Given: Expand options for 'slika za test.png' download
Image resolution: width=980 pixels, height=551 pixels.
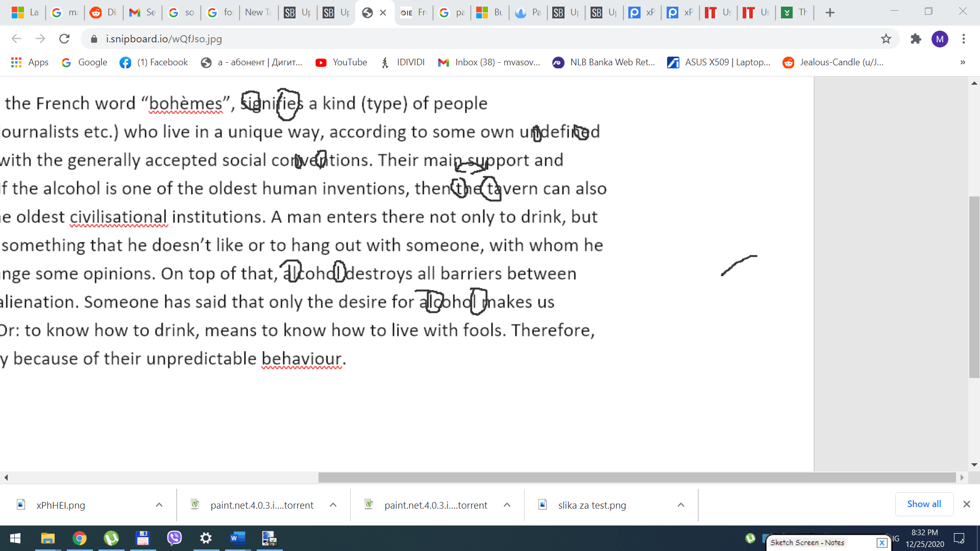Looking at the screenshot, I should coord(681,505).
